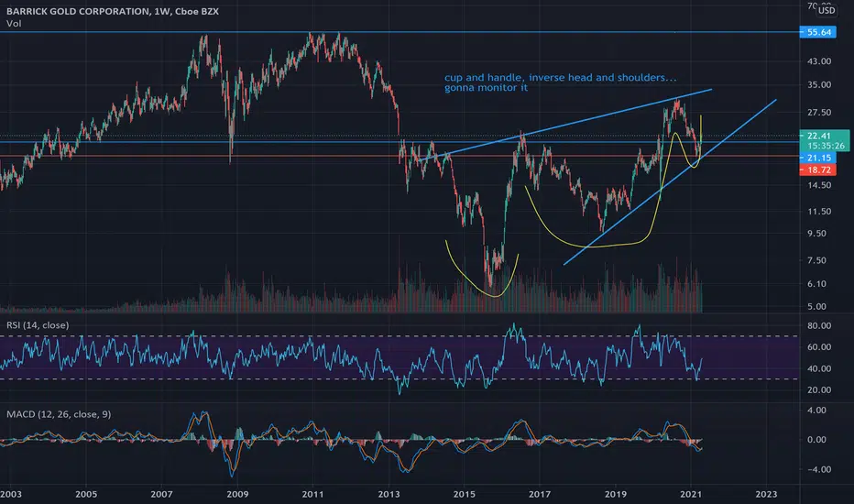
Task: Click the 9.50 price scale value
Action: pos(817,233)
